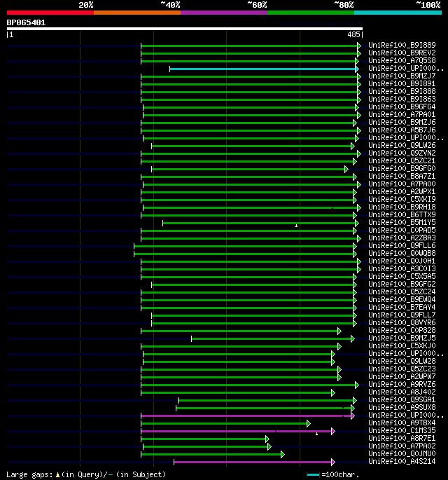Click the green alignment bar for UniRef100_Q9FLL7

coord(253,315)
